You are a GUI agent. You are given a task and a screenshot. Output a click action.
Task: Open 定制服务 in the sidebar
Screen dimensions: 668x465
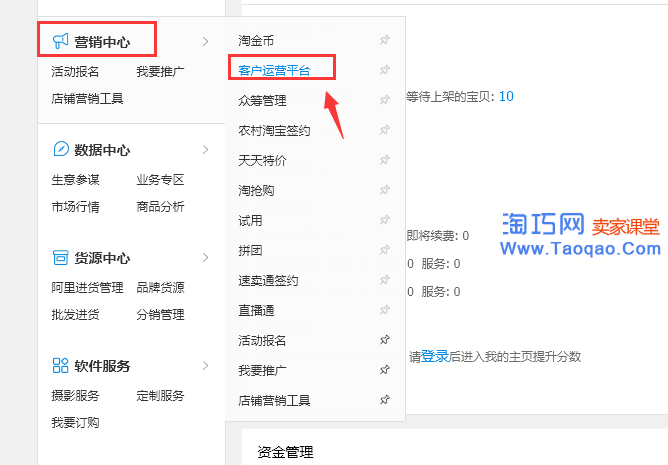(160, 396)
